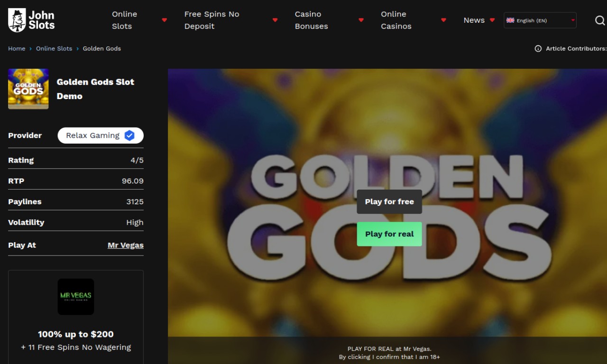Expand the Online Slots menu arrow
This screenshot has height=364, width=607.
coord(165,20)
